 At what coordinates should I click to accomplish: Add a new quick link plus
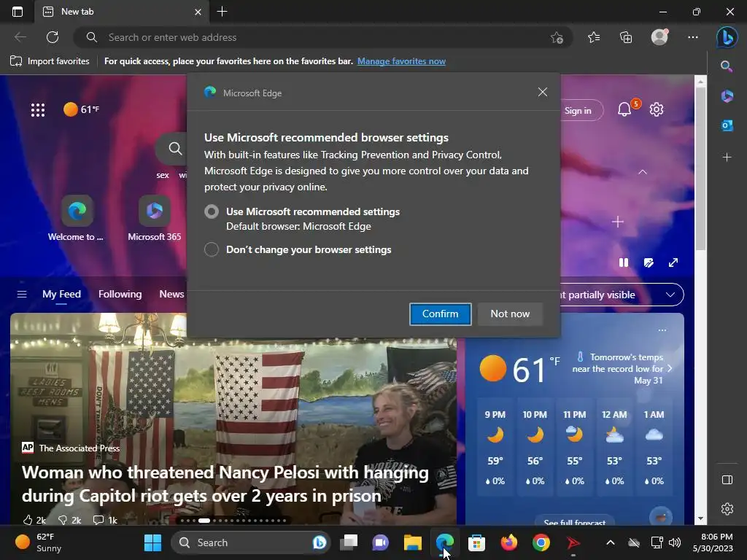coord(617,222)
